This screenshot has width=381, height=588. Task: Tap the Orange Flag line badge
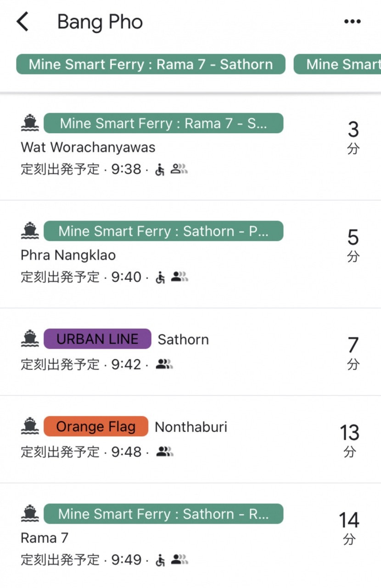[x=96, y=426]
